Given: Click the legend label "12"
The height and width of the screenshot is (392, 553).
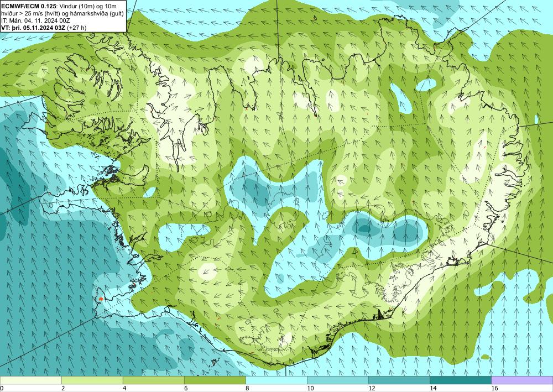Looking at the screenshot, I should (x=371, y=388).
